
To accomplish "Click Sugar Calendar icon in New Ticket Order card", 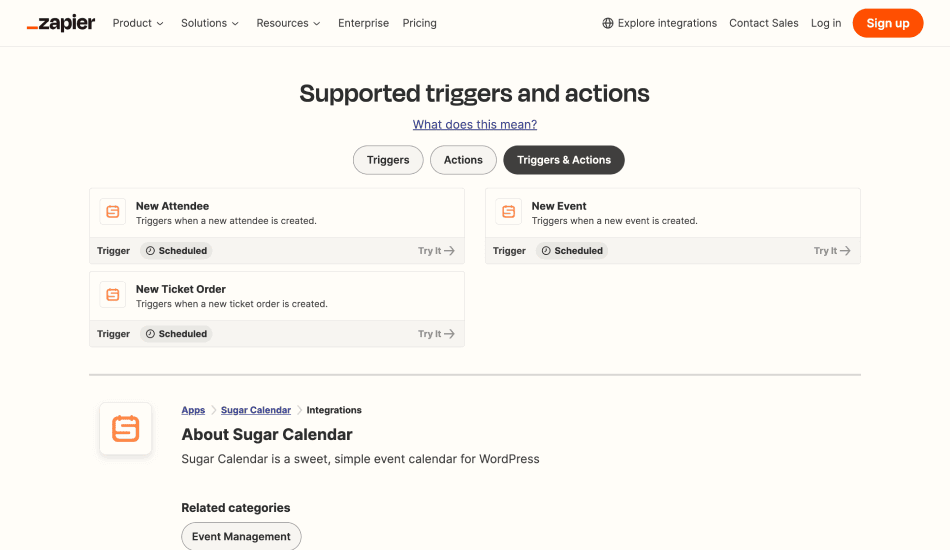I will click(x=113, y=295).
